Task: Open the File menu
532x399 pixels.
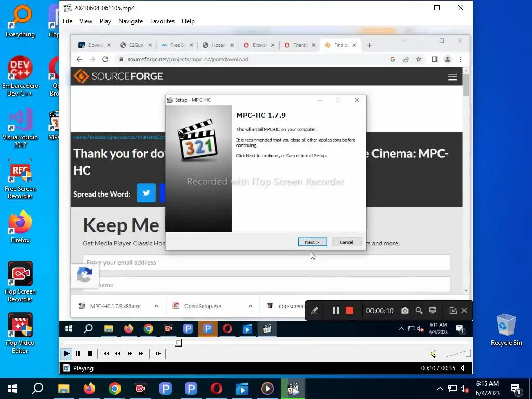Action: pos(68,21)
